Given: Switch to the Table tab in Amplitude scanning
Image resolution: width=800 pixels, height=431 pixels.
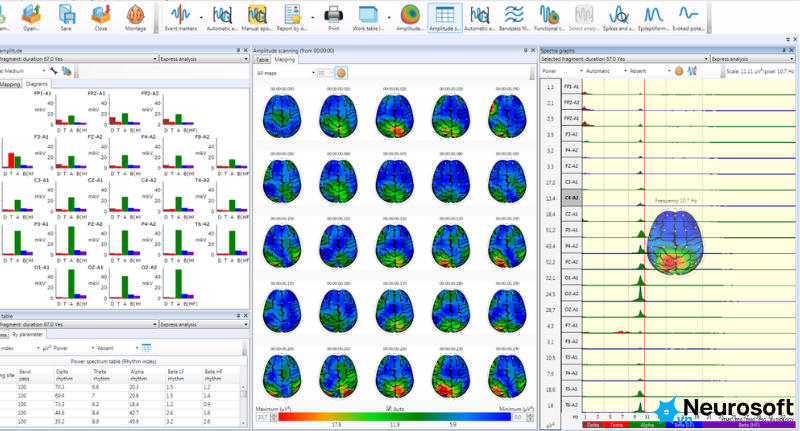Looking at the screenshot, I should point(262,60).
